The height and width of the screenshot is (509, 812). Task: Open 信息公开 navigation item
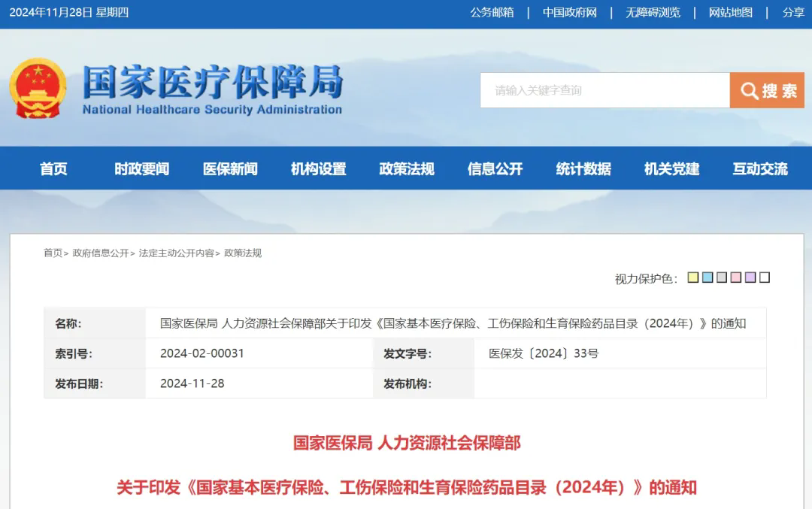point(495,168)
